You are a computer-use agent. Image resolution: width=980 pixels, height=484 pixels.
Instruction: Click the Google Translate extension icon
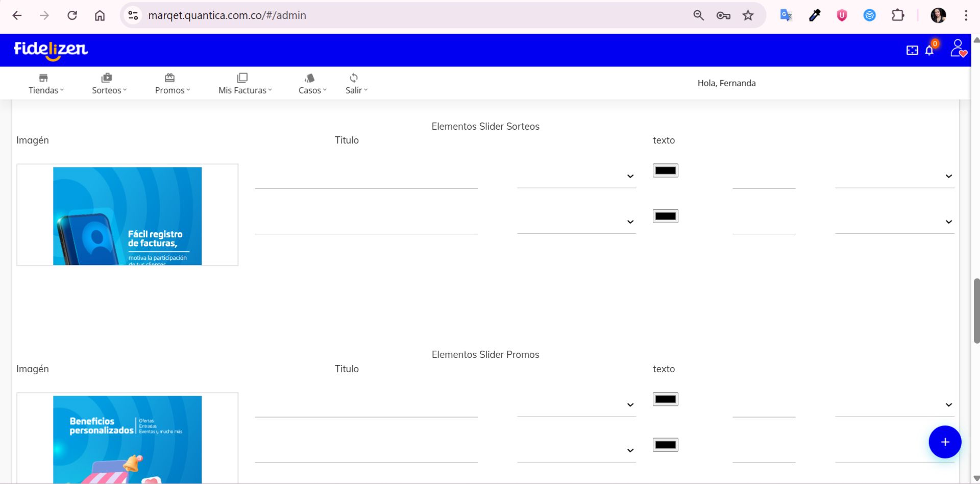(786, 15)
